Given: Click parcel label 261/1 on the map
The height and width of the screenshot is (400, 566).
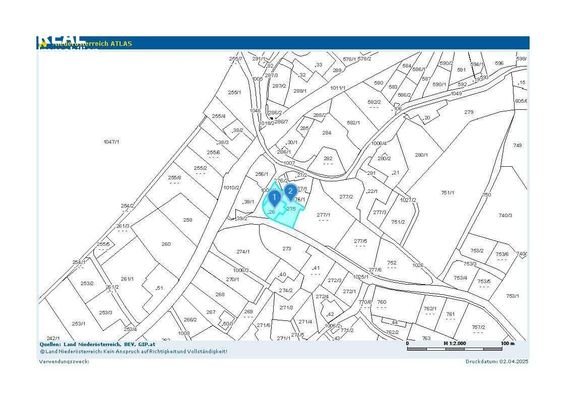Looking at the screenshot, I should [x=127, y=279].
